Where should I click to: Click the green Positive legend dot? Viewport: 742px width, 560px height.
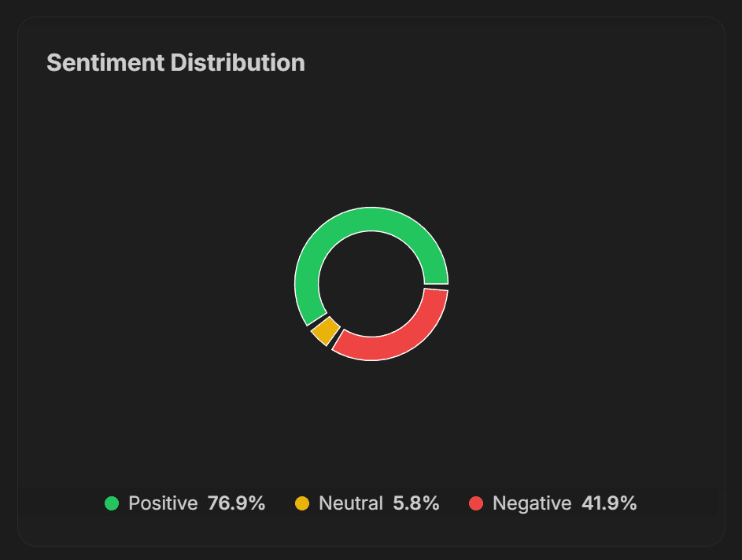click(x=112, y=503)
